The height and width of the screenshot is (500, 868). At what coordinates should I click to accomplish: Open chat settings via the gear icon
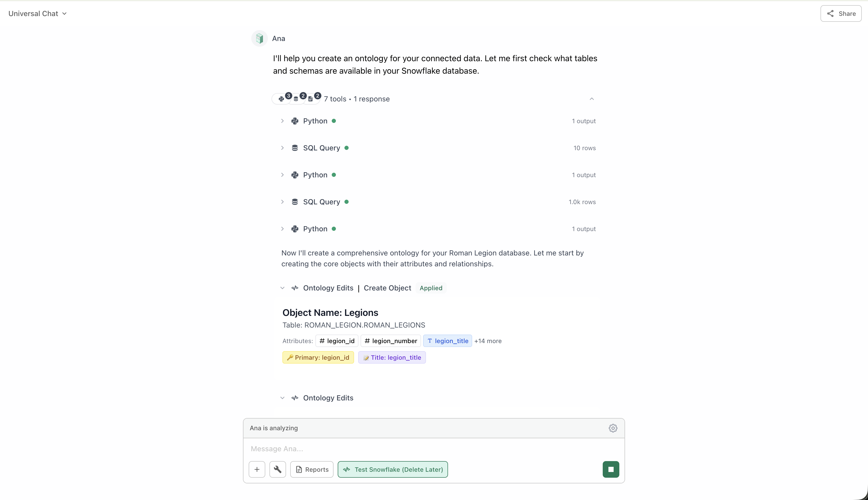pyautogui.click(x=613, y=428)
